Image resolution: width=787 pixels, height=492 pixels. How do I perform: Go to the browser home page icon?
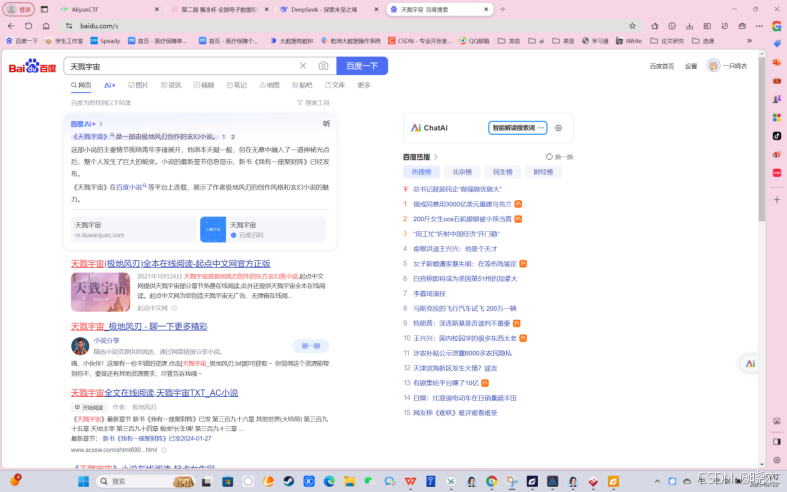click(46, 26)
